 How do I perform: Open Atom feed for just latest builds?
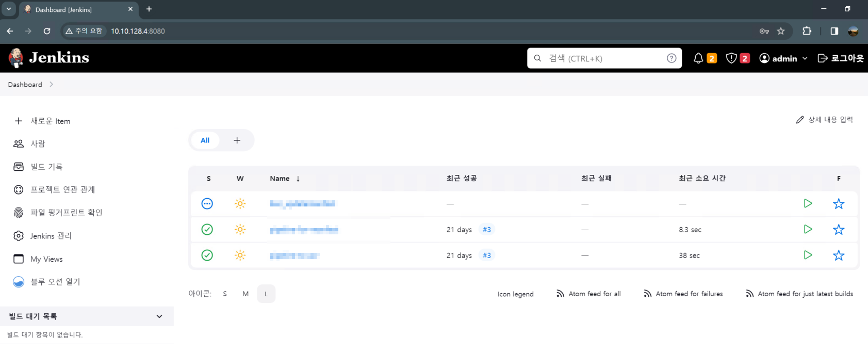(x=799, y=294)
